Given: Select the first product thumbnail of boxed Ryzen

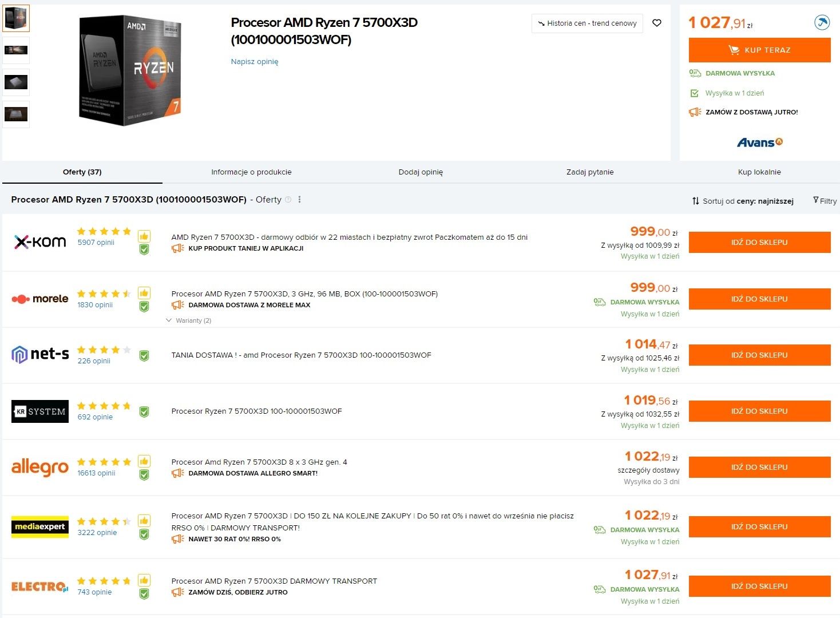Looking at the screenshot, I should coord(16,18).
